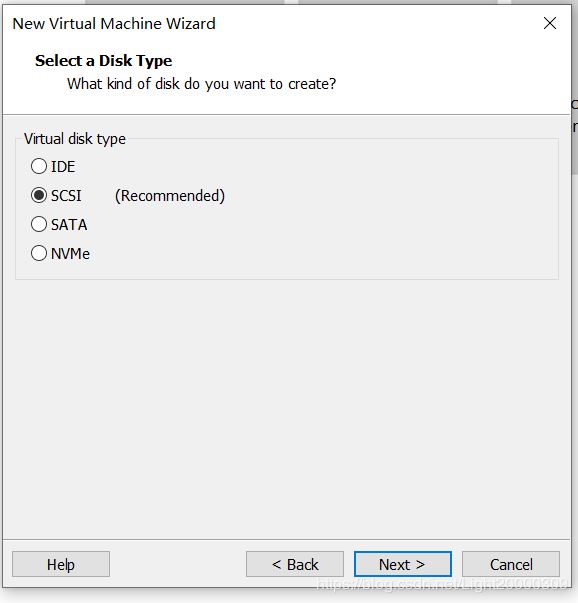This screenshot has width=578, height=603.
Task: Click the "Select a Disk Type" heading
Action: tap(103, 61)
